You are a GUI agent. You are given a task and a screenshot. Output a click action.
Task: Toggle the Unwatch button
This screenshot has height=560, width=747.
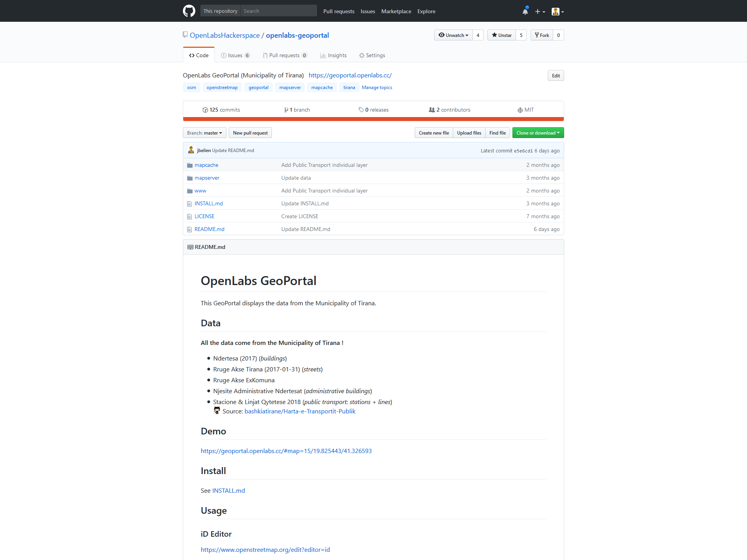(453, 35)
